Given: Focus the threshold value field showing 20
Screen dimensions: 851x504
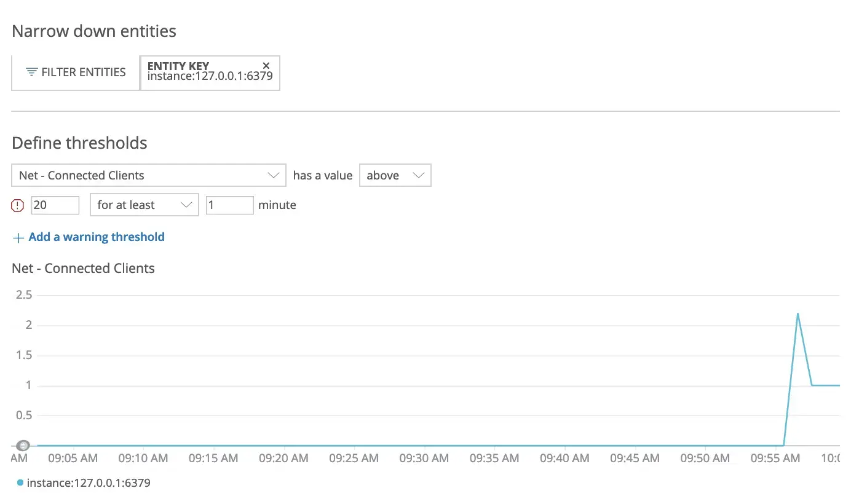Looking at the screenshot, I should 55,205.
